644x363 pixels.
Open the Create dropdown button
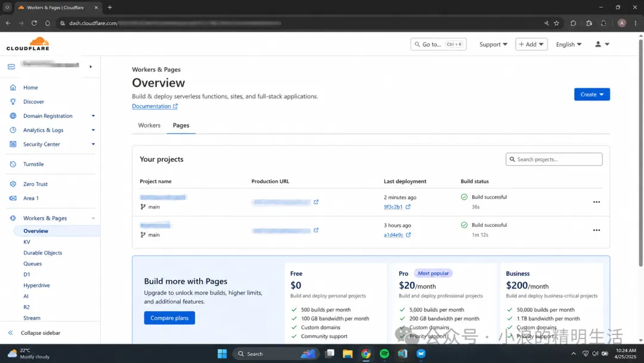click(x=592, y=94)
